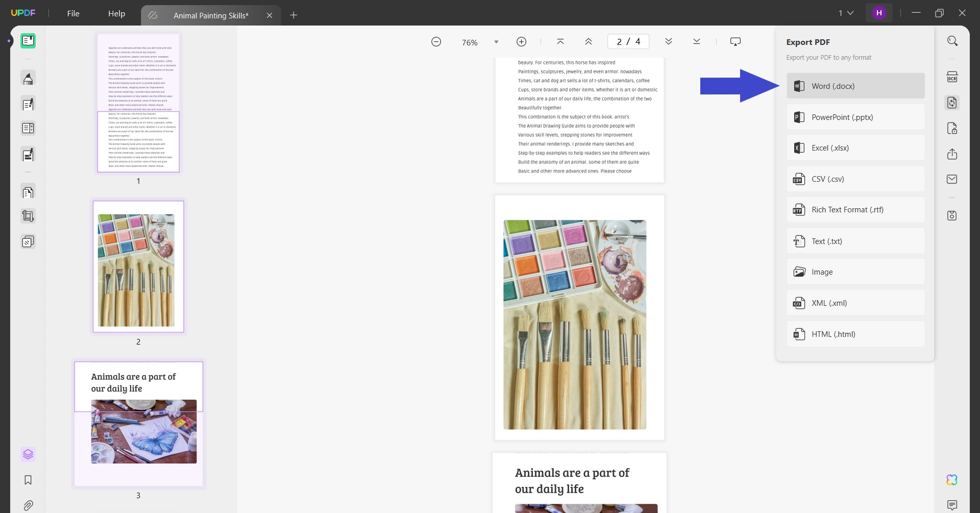Export the PDF to Word (.docx)
The width and height of the screenshot is (980, 513).
[855, 86]
